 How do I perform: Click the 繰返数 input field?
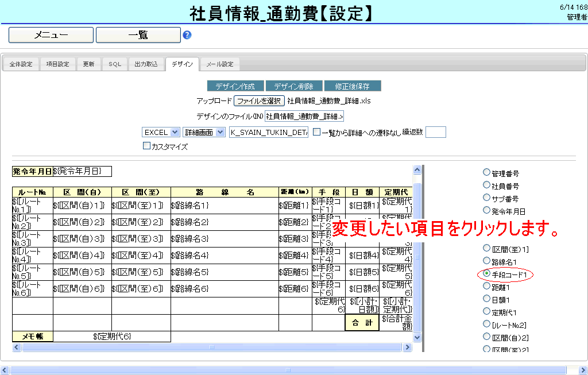[x=435, y=132]
